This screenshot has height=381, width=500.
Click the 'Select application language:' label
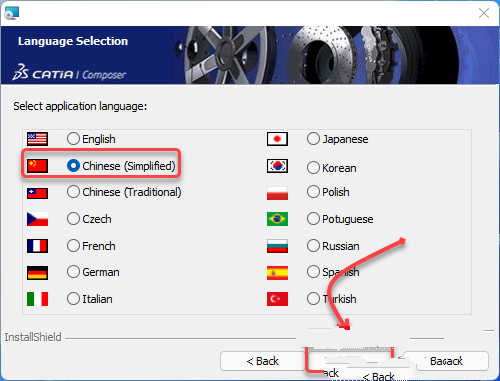tap(80, 106)
